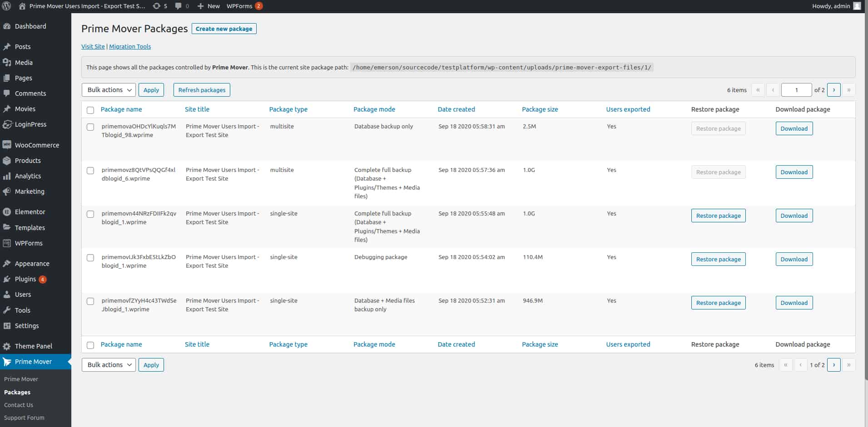Open the bottom Bulk actions dropdown
Image resolution: width=868 pixels, height=427 pixels.
tap(109, 365)
